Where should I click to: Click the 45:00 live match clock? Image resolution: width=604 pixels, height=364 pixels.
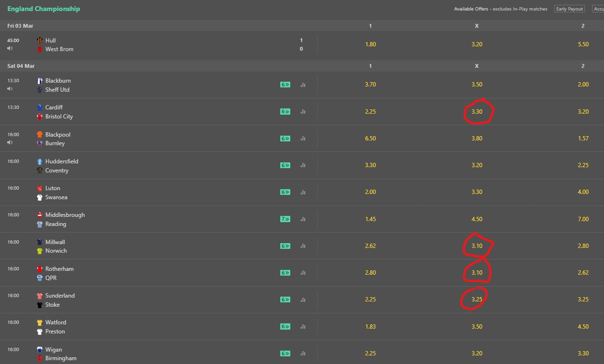(x=13, y=41)
